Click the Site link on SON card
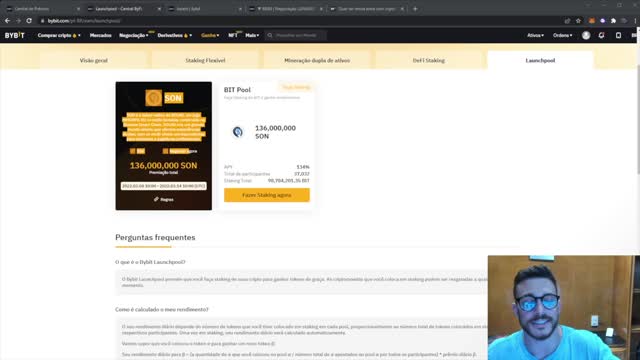640x360 pixels. [138, 151]
